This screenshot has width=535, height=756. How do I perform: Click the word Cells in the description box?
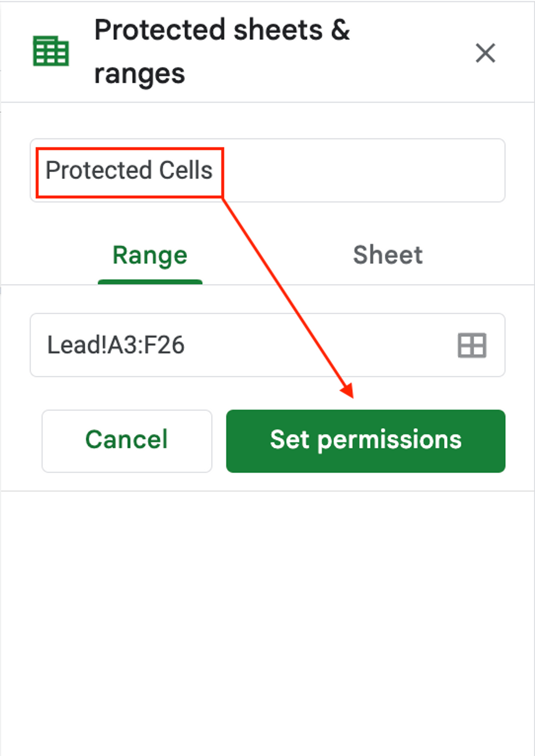(x=186, y=171)
